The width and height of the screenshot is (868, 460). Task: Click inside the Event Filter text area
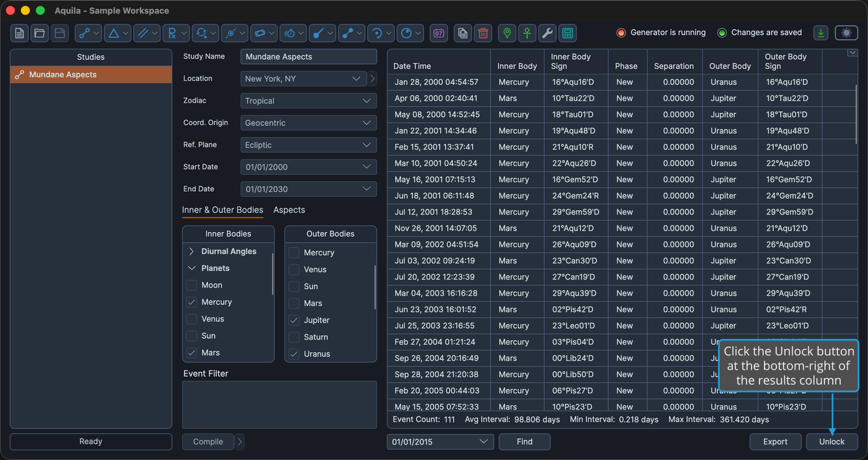pos(280,405)
